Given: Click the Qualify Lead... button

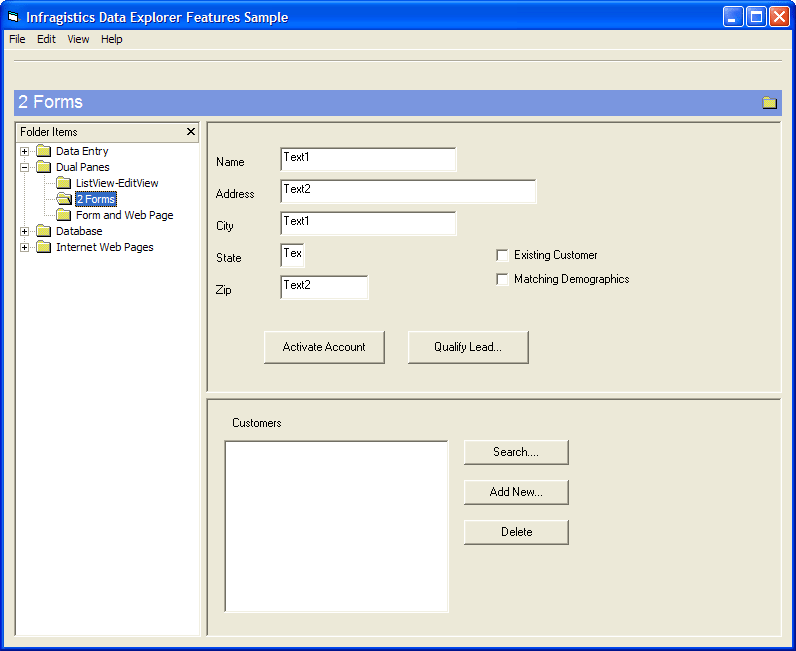Looking at the screenshot, I should [468, 347].
